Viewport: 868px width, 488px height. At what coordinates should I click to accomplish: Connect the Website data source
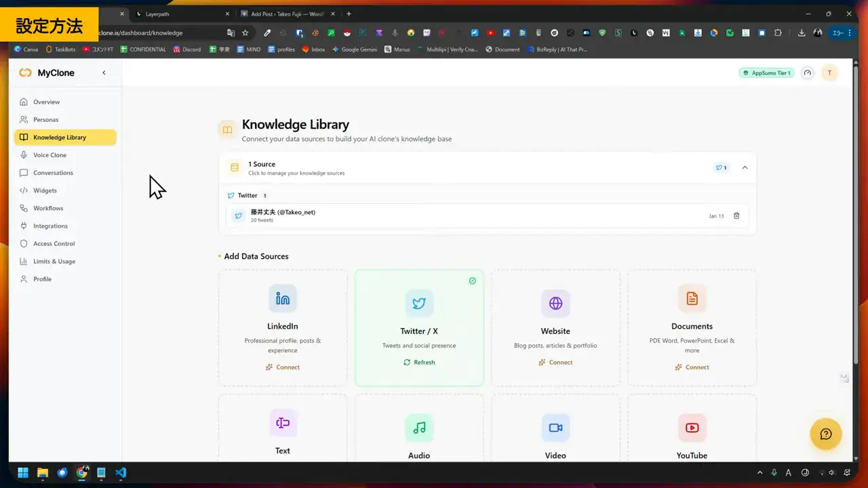555,362
